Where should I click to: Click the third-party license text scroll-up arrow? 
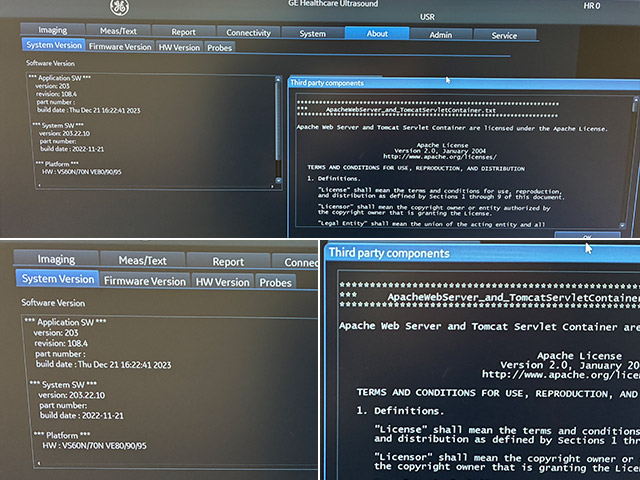tap(636, 100)
